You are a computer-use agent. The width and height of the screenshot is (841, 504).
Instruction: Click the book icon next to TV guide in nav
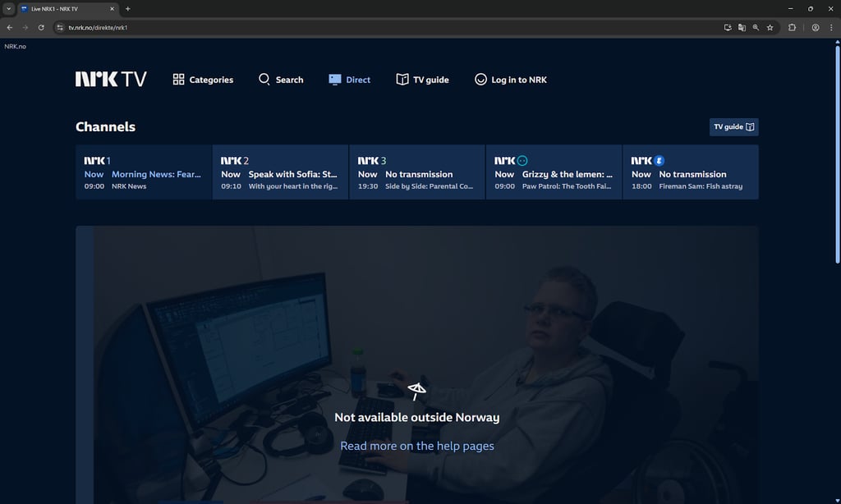pos(402,80)
